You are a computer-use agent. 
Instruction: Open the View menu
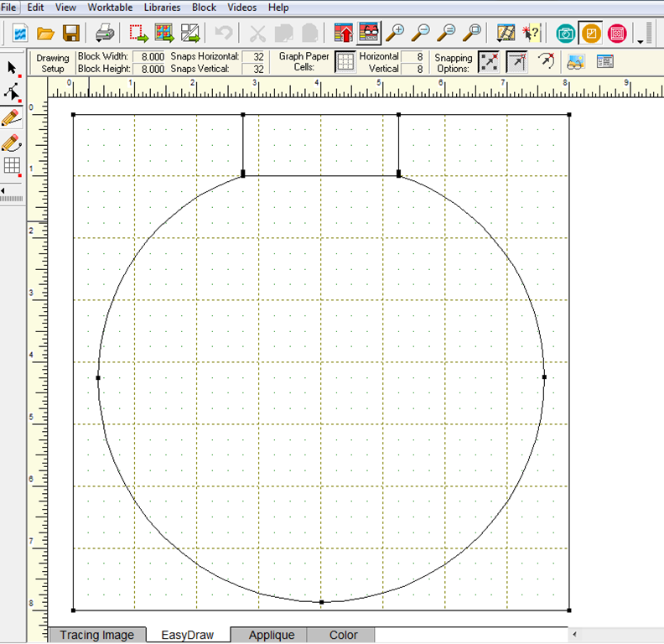pos(65,8)
